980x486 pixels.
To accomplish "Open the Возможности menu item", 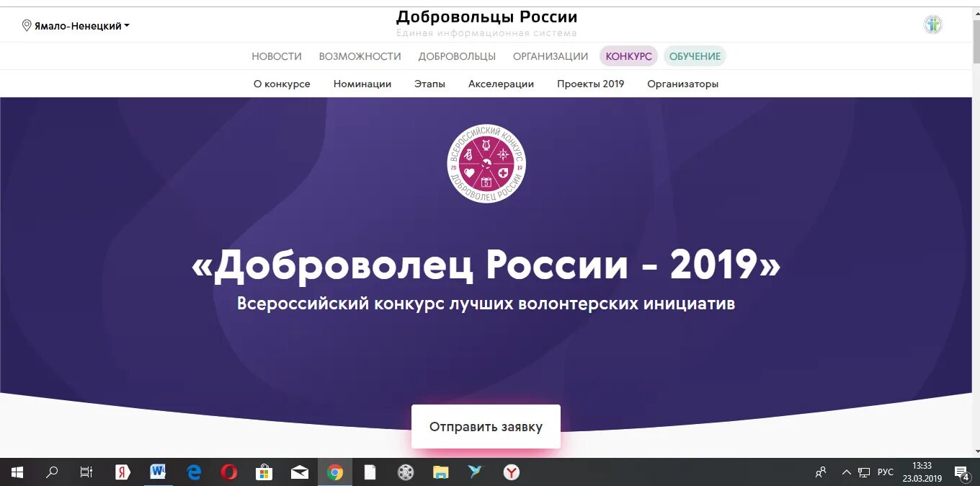I will coord(360,56).
